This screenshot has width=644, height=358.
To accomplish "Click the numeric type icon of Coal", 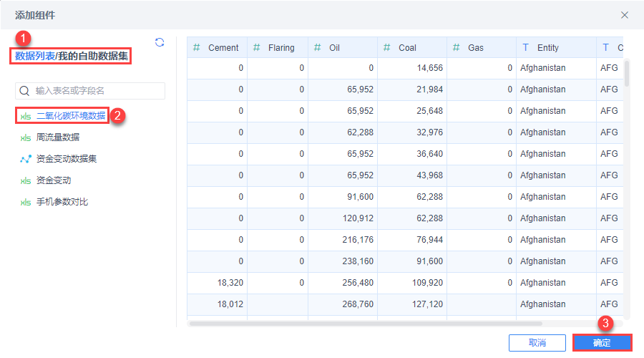I will click(x=386, y=48).
